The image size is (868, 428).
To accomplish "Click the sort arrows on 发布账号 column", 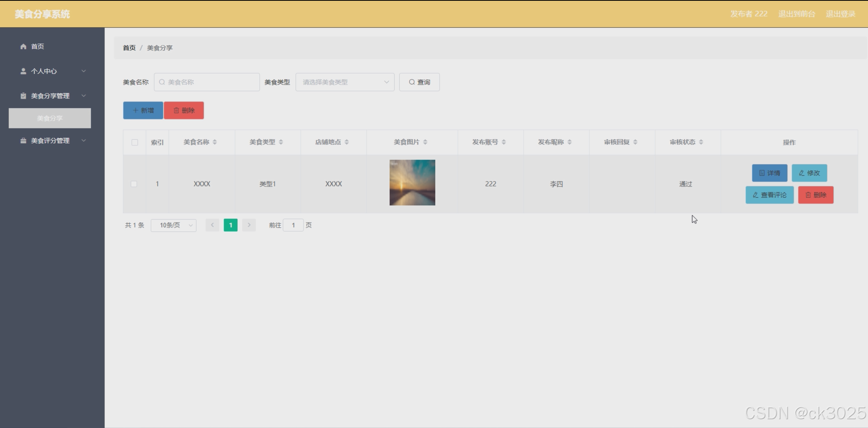I will 504,142.
